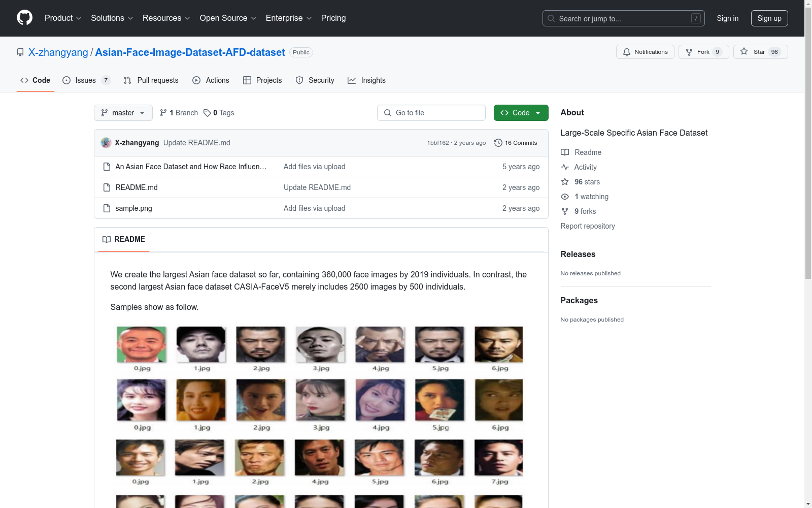
Task: Expand the Open Source menu
Action: pos(228,18)
